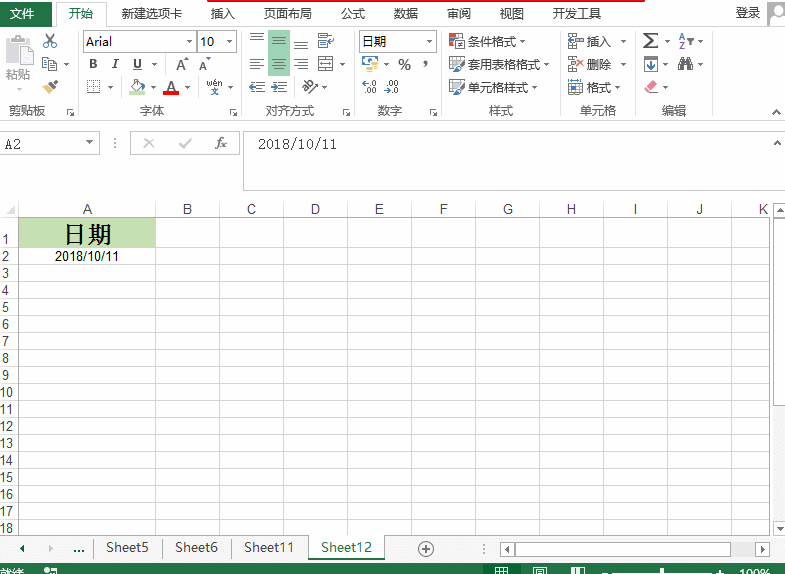Switch to the 公式 tab
785x574 pixels.
(x=353, y=14)
